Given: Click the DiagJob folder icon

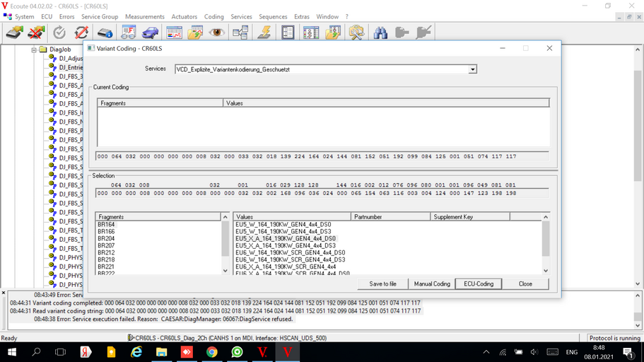Looking at the screenshot, I should coord(43,49).
